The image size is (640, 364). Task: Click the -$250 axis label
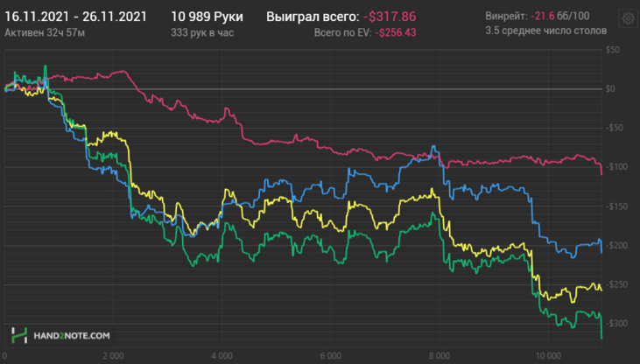[616, 284]
